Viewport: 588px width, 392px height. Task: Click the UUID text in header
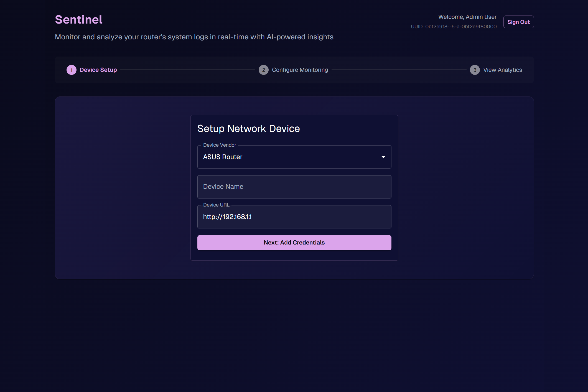tap(454, 27)
